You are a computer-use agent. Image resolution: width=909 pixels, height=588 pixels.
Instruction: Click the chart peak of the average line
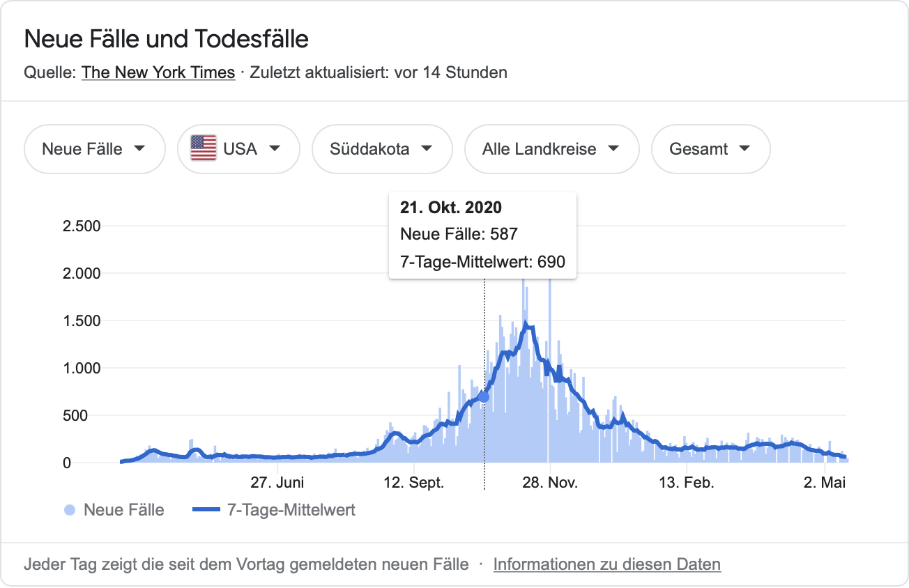click(x=526, y=323)
